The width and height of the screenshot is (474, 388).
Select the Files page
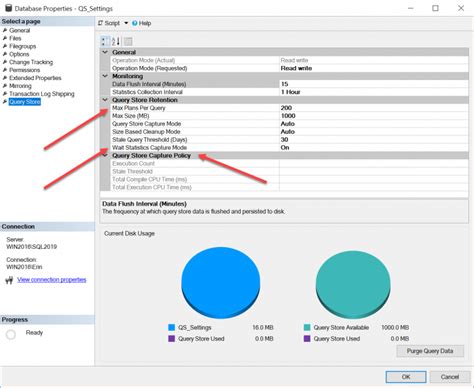[x=15, y=38]
